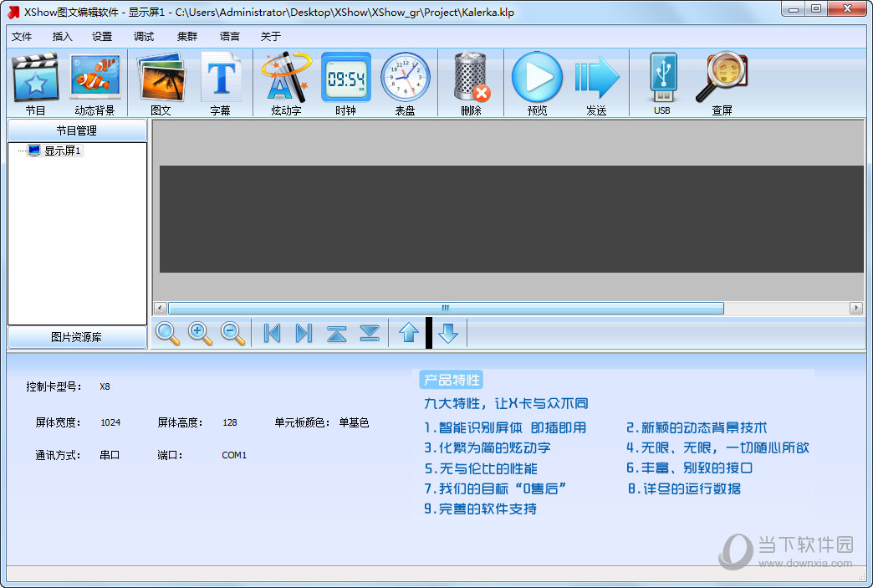This screenshot has width=873, height=588.
Task: Click feature text 9.完善的软件支持
Action: 481,509
